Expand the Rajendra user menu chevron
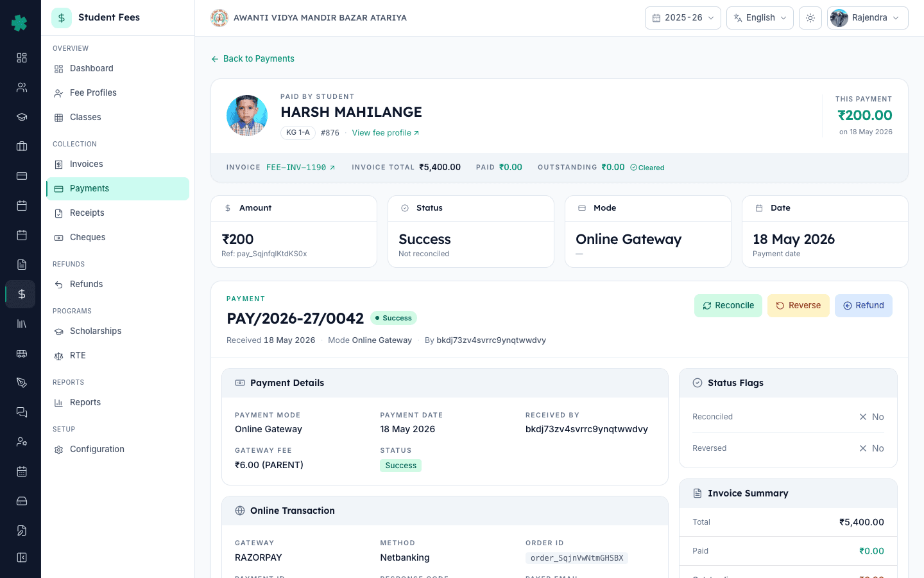The image size is (924, 578). 896,18
